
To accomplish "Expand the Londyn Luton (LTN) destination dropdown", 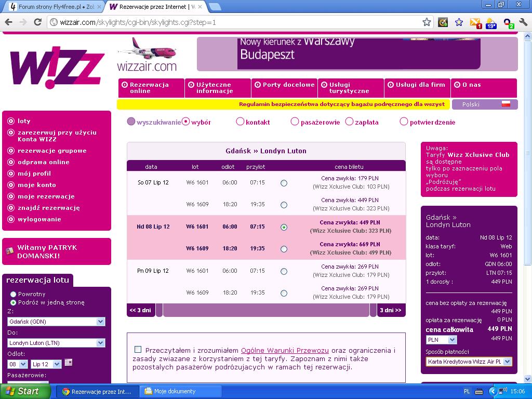I will 56,343.
